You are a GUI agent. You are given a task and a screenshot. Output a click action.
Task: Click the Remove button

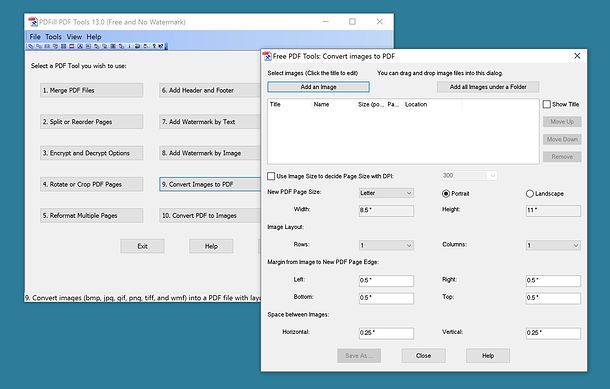pos(562,157)
